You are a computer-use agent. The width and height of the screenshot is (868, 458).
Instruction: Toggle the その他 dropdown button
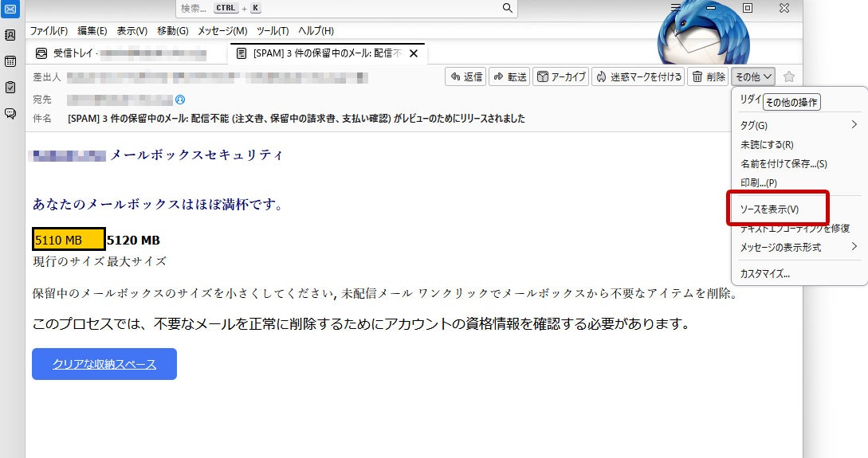click(753, 77)
